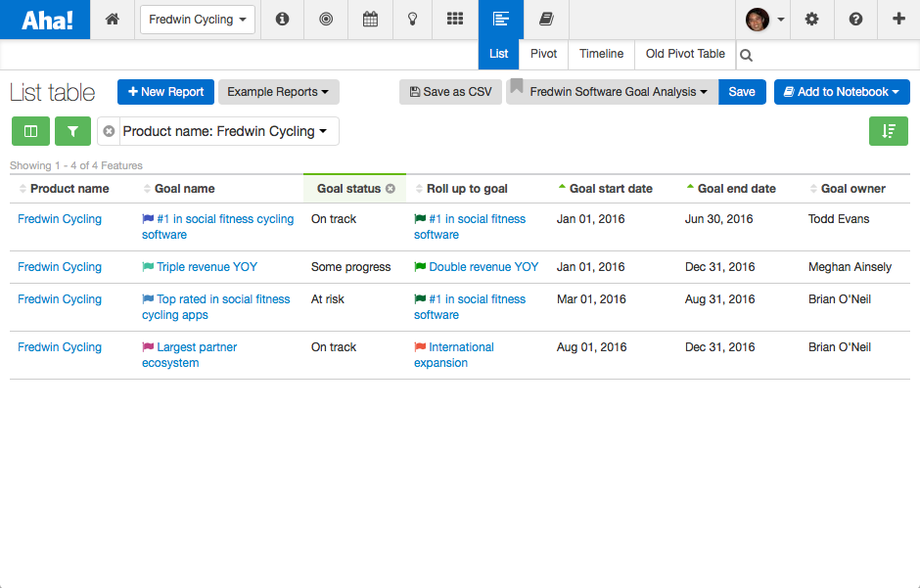Switch to the Timeline tab
920x588 pixels.
(601, 54)
